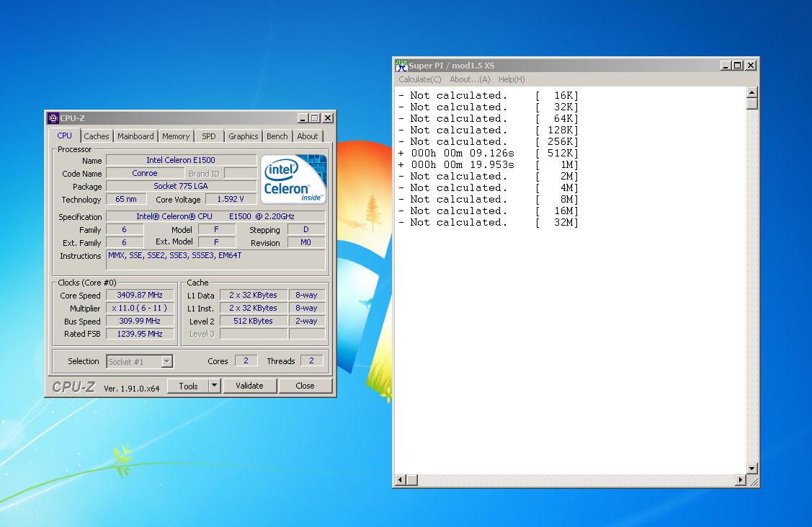Click the Rated FSB value '1239.95 MHz'
This screenshot has height=527, width=812.
click(140, 334)
